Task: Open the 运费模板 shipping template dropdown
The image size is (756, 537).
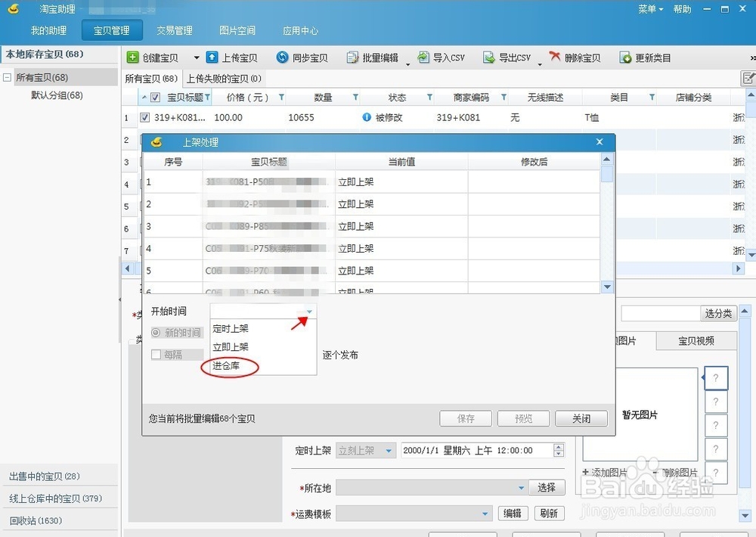Action: pos(484,513)
